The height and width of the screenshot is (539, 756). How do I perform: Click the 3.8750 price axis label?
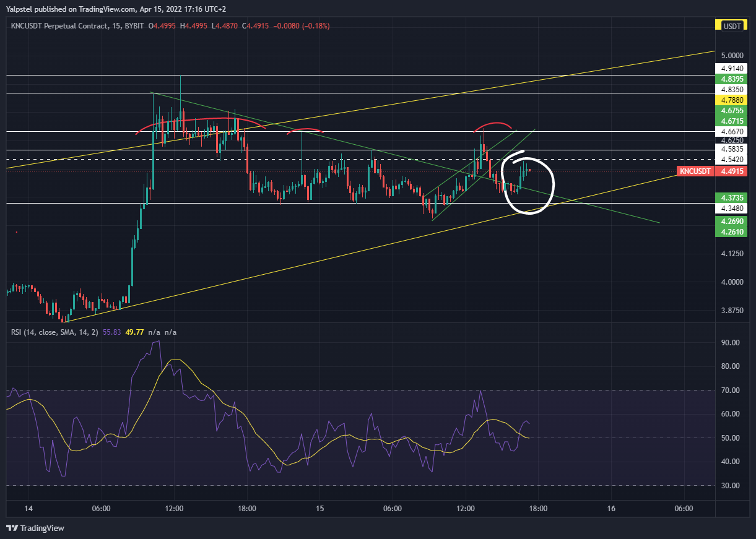tap(732, 310)
